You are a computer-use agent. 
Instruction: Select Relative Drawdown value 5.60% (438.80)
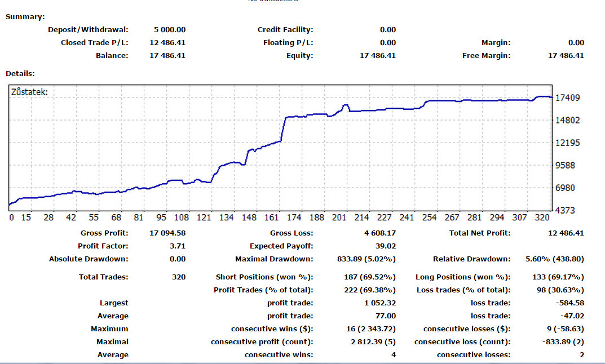[555, 259]
